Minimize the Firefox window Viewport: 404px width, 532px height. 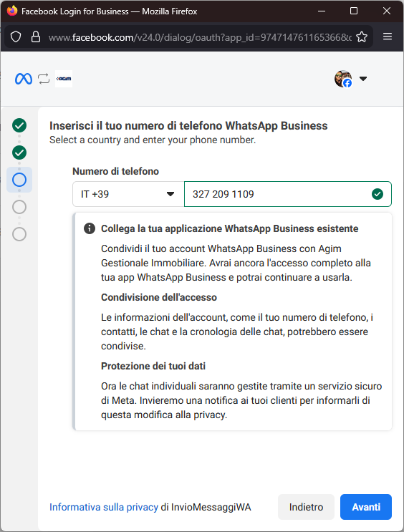coord(322,11)
